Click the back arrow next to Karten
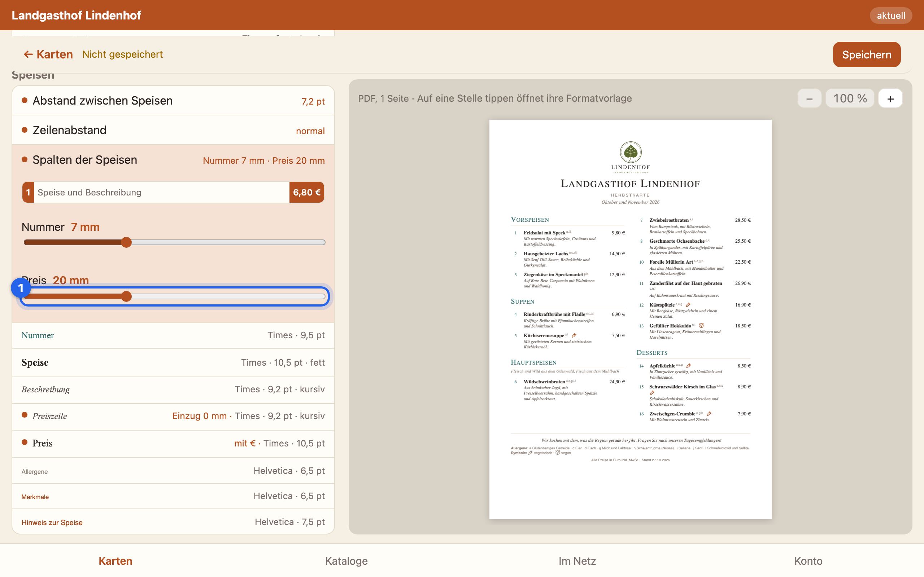This screenshot has height=577, width=924. (28, 54)
